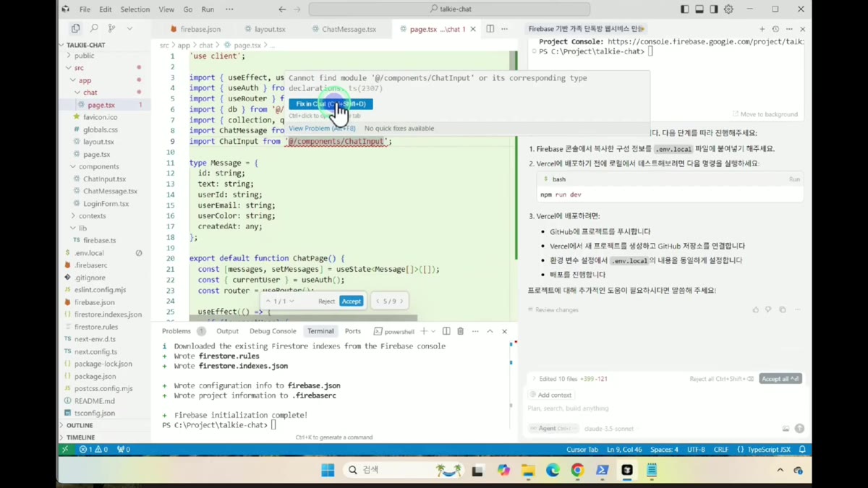868x488 pixels.
Task: Go back with the navigation arrow
Action: [x=282, y=9]
